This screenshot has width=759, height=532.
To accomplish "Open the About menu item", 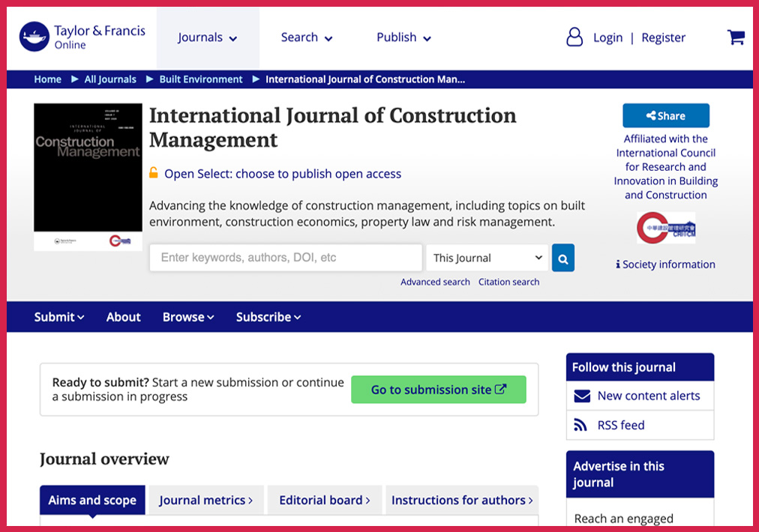I will click(x=124, y=317).
